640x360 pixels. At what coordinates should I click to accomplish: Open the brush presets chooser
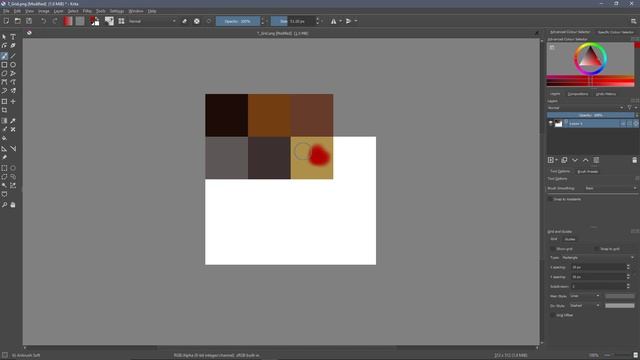tap(121, 21)
